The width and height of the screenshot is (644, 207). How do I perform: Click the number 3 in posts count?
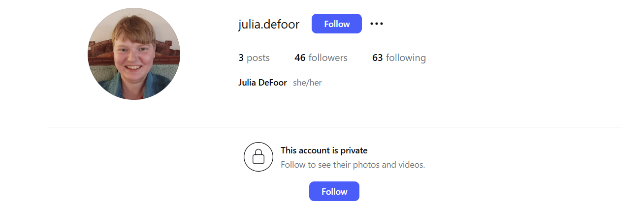[241, 58]
